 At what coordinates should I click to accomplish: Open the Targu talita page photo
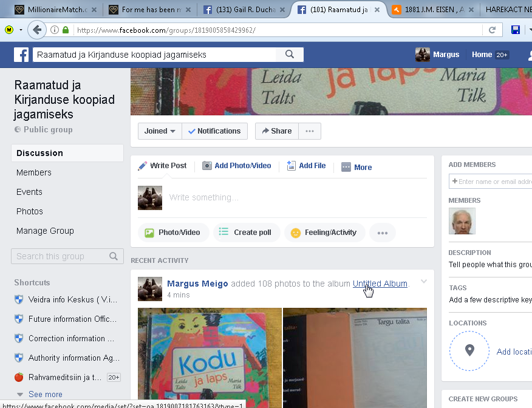[x=355, y=358]
